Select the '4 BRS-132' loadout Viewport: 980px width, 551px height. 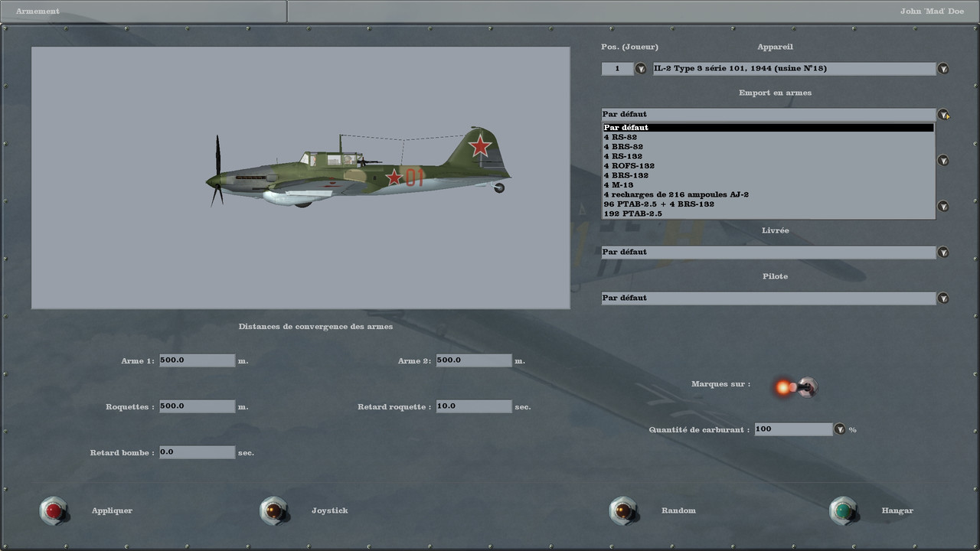click(x=768, y=175)
